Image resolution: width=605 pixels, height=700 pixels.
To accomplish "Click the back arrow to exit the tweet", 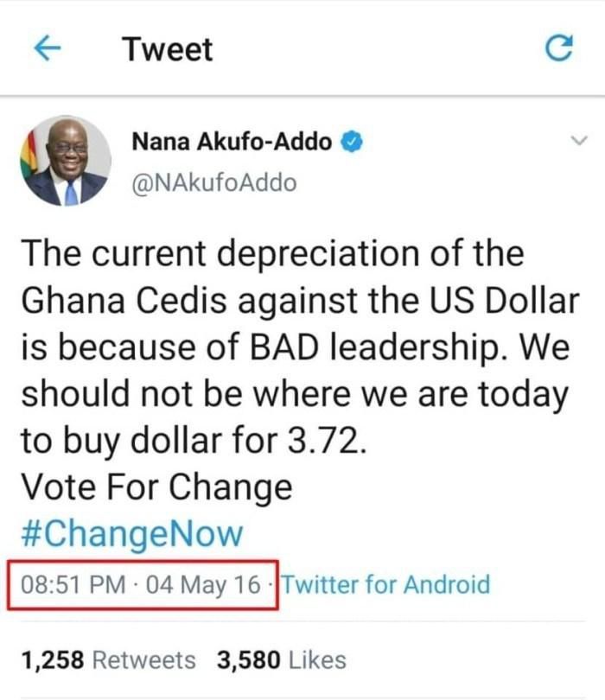I will [x=47, y=49].
